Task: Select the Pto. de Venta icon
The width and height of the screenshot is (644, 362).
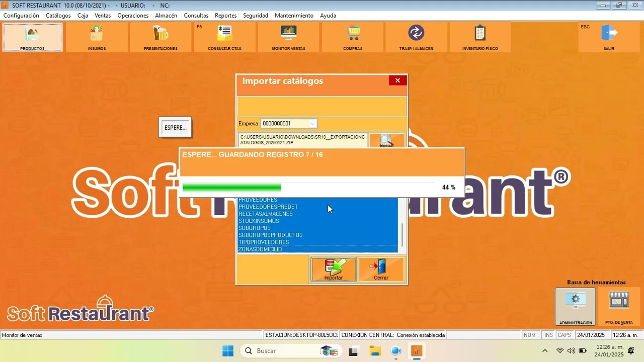Action: [x=619, y=307]
